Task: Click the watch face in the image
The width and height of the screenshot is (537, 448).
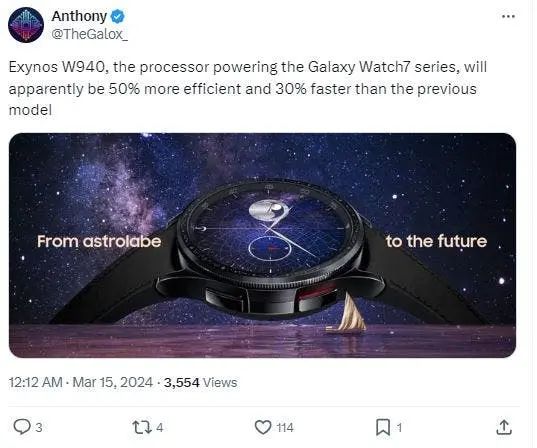Action: coord(269,232)
